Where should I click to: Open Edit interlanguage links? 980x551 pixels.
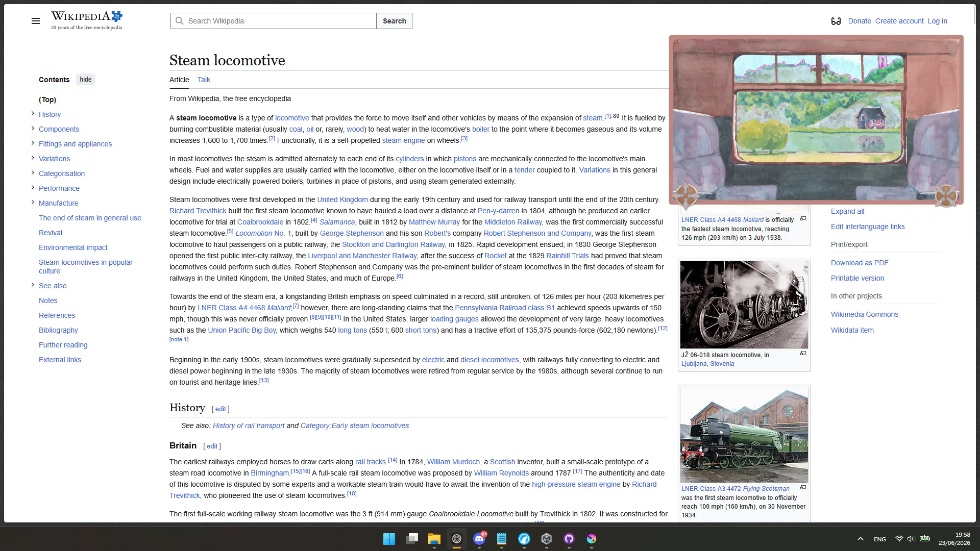(868, 227)
